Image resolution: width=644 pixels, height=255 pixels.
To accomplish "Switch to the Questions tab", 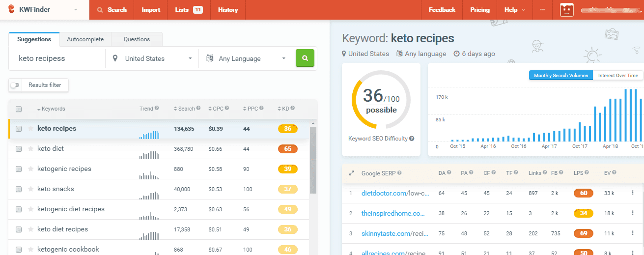I will click(137, 39).
